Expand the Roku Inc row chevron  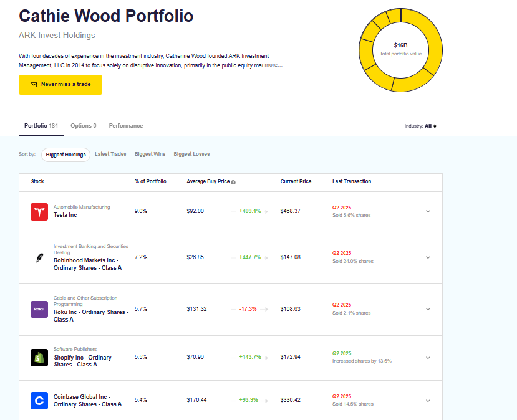coord(428,309)
